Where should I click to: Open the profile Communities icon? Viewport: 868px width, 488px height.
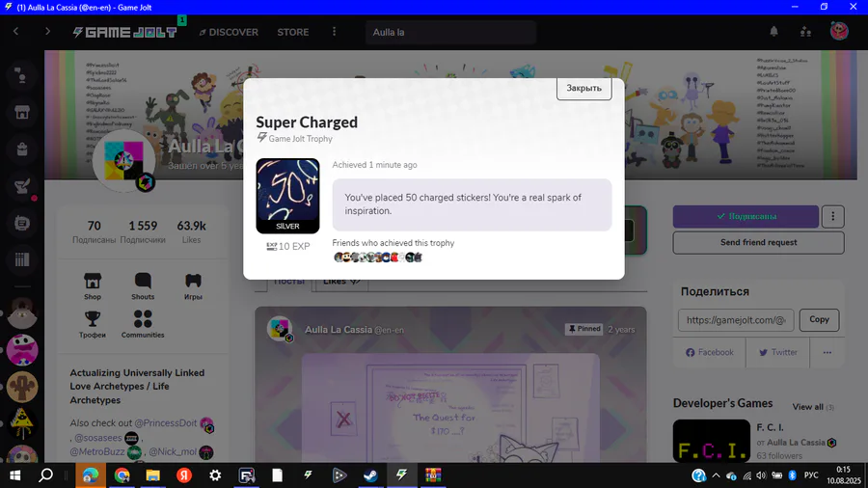pyautogui.click(x=143, y=324)
